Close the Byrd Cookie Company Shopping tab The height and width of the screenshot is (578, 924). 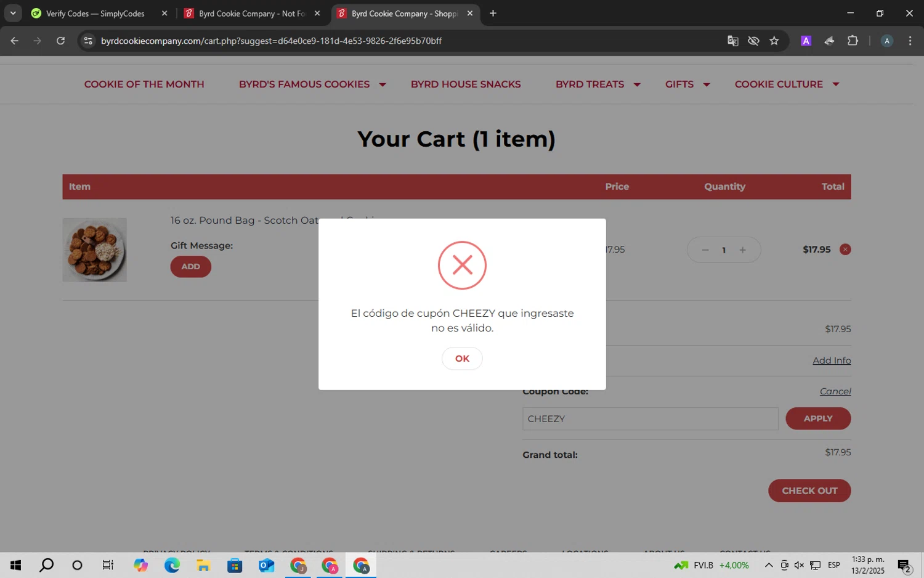pos(470,14)
